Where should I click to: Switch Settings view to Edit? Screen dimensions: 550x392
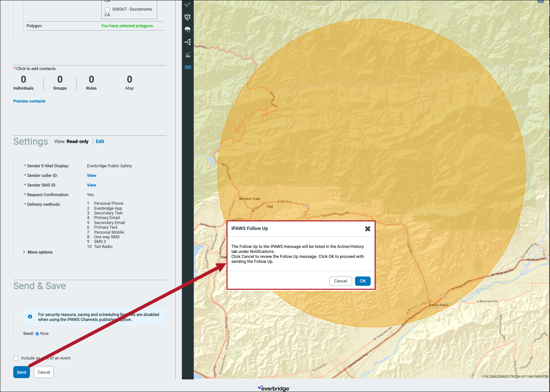[x=100, y=141]
